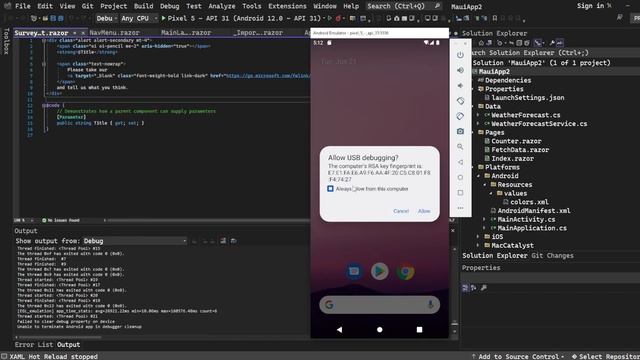
Task: Click Hot Reload flame icon
Action: click(x=338, y=18)
